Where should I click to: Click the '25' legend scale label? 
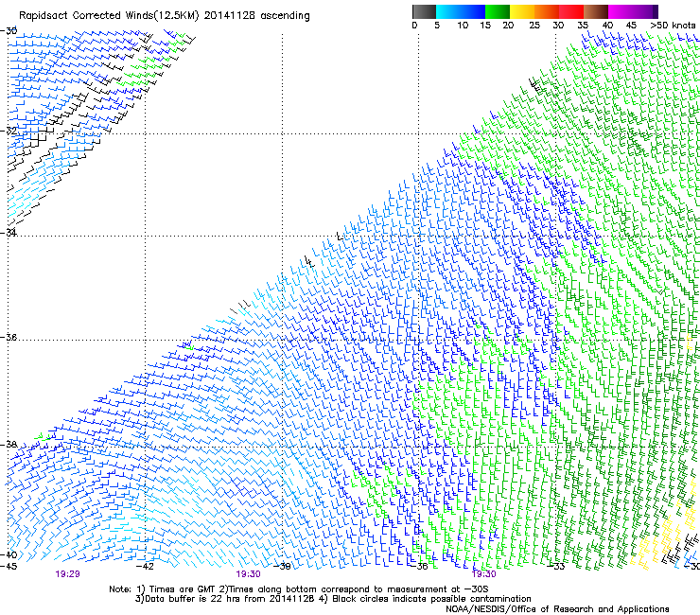pyautogui.click(x=534, y=26)
